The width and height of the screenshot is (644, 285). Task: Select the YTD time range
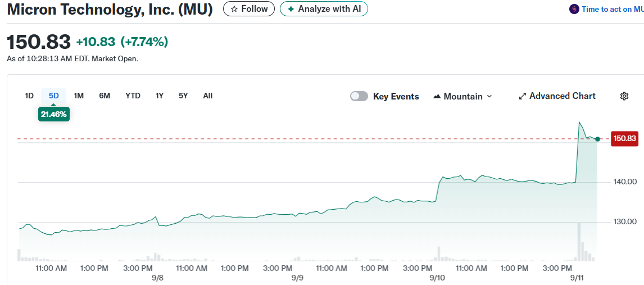133,96
